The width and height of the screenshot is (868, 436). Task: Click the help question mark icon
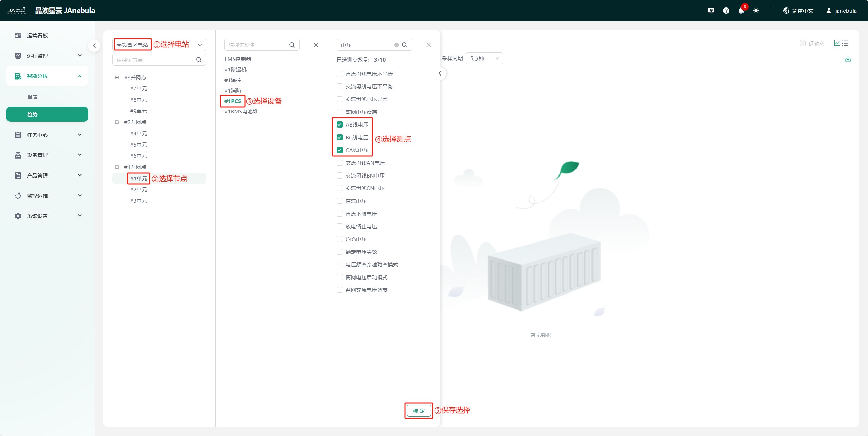click(x=726, y=11)
